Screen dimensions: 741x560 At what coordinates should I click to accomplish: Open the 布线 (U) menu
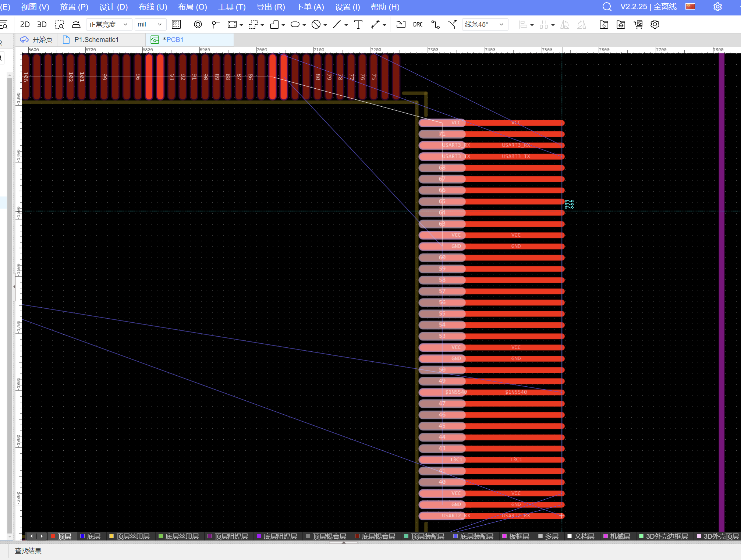(x=153, y=7)
